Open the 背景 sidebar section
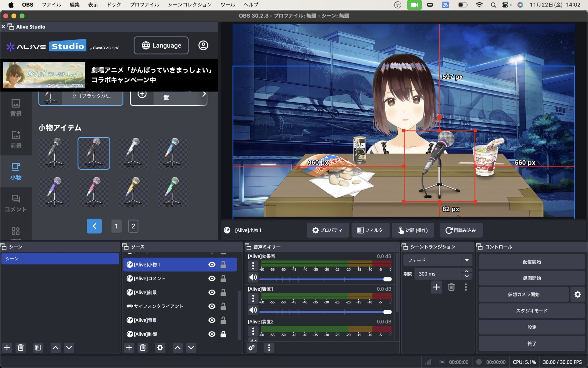 click(x=16, y=108)
